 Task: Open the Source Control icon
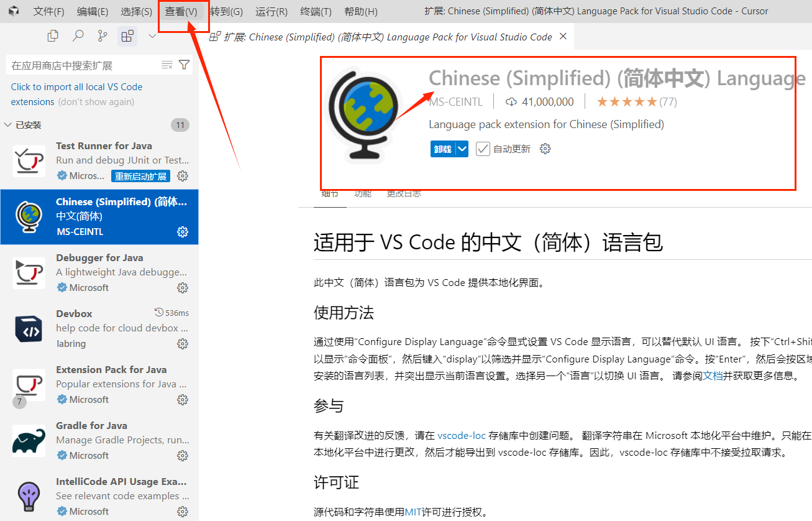point(103,37)
